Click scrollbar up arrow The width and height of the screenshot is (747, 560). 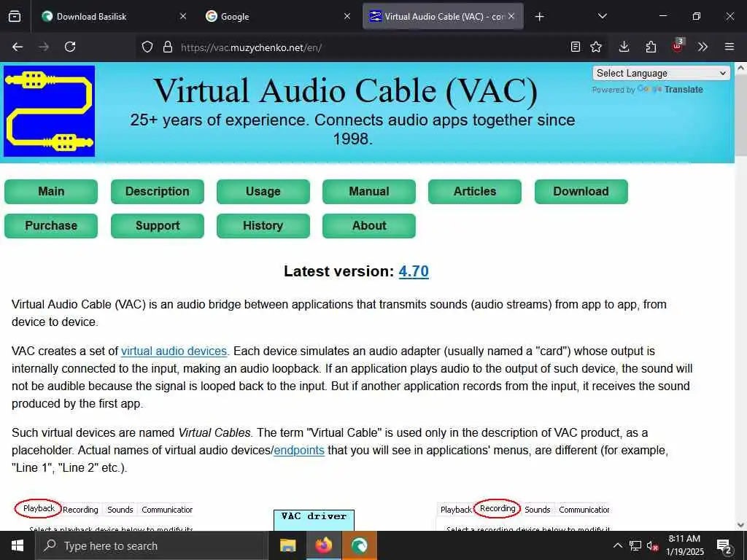coord(740,68)
